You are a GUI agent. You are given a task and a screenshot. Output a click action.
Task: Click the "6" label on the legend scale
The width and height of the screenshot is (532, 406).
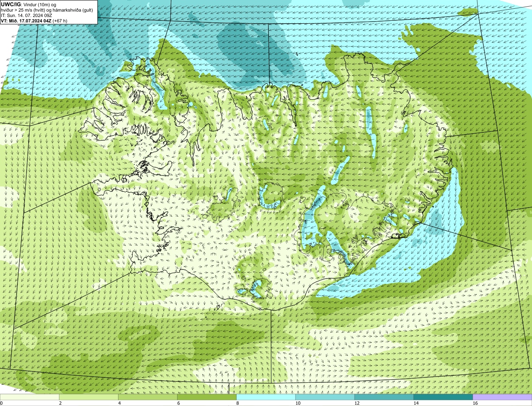(x=178, y=403)
